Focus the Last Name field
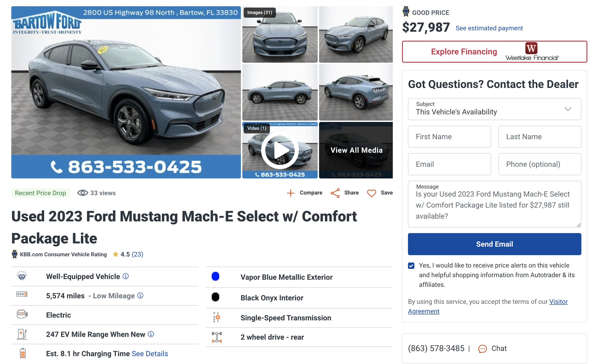The height and width of the screenshot is (364, 597). coord(540,137)
